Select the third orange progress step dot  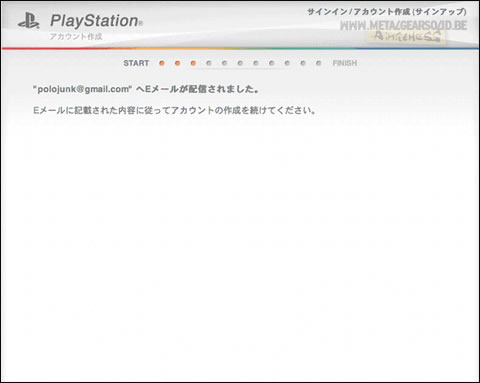(193, 63)
